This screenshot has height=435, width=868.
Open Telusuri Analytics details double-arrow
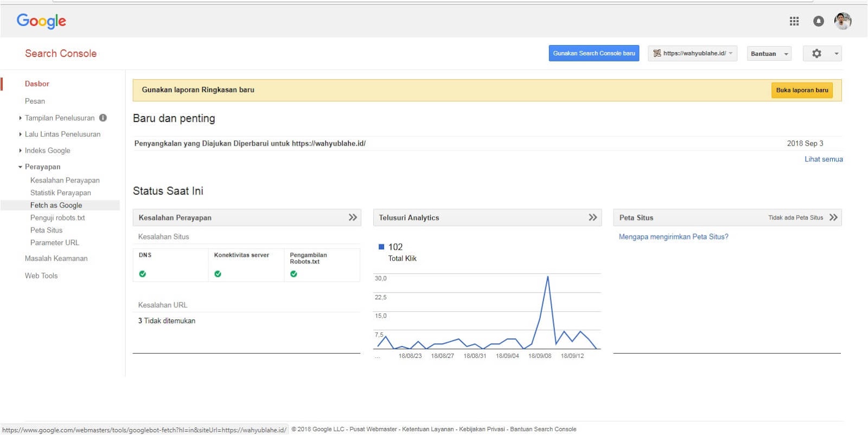click(x=593, y=217)
